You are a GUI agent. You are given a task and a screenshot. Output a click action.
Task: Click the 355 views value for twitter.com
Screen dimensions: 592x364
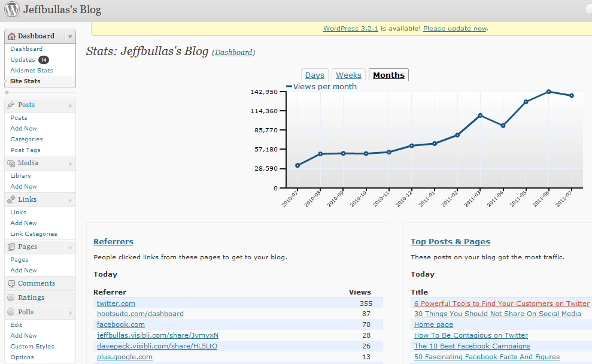(x=366, y=304)
